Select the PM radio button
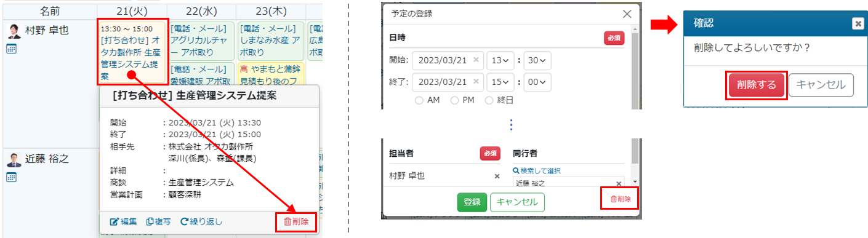 [454, 100]
